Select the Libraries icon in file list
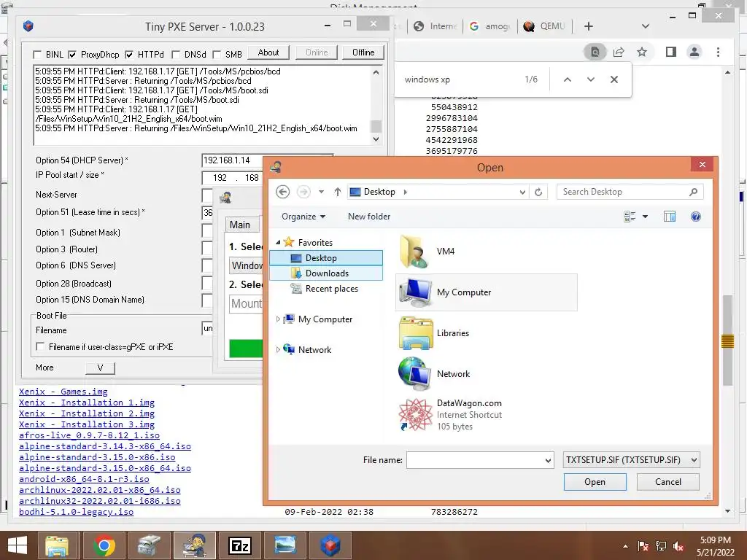Image resolution: width=747 pixels, height=560 pixels. [x=416, y=333]
